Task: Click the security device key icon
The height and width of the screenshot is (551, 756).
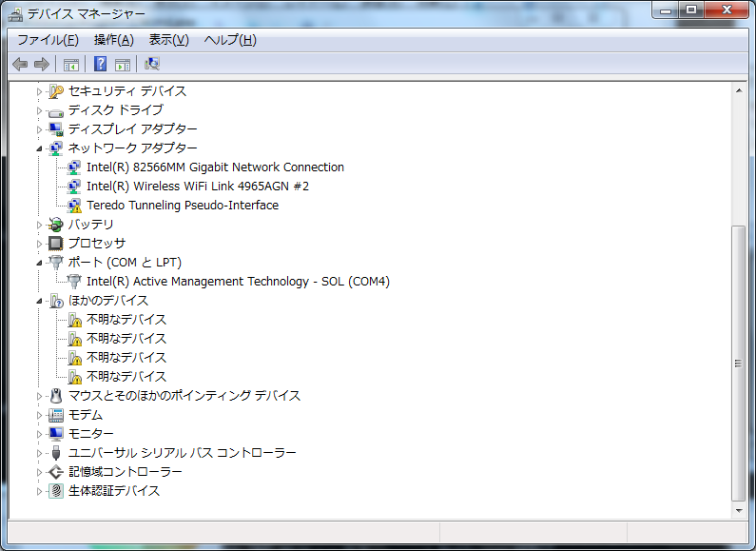Action: [56, 91]
